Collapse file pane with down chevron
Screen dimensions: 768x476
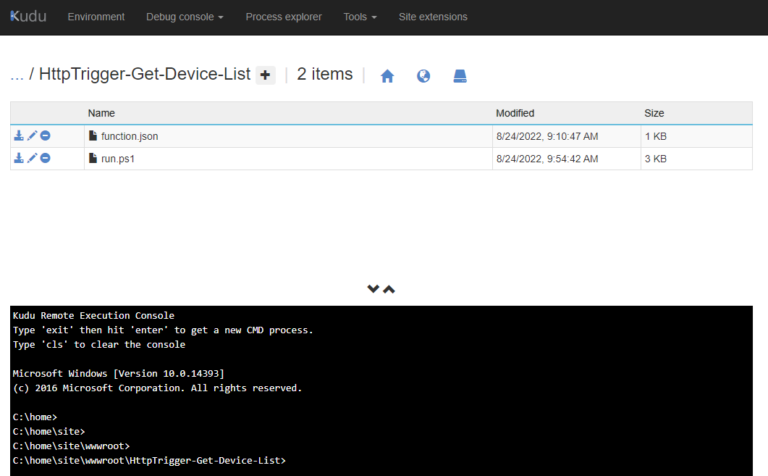pos(373,289)
